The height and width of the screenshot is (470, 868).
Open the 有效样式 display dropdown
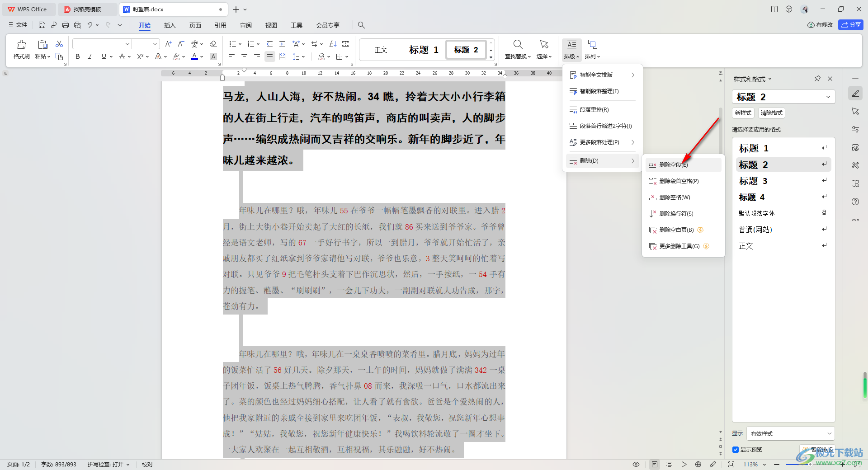[x=829, y=433]
